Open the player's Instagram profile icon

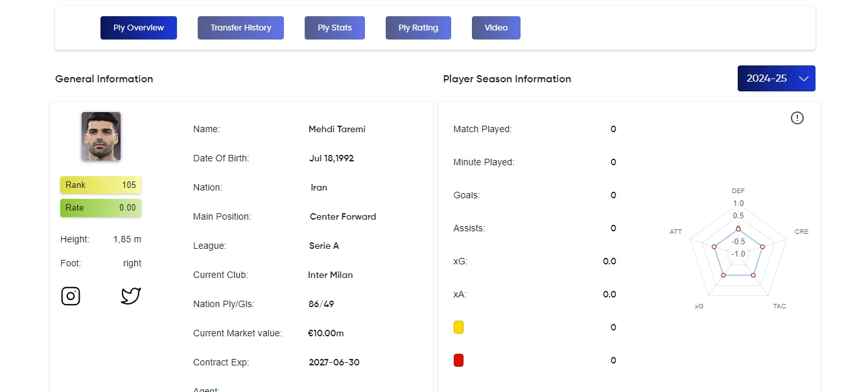tap(71, 296)
